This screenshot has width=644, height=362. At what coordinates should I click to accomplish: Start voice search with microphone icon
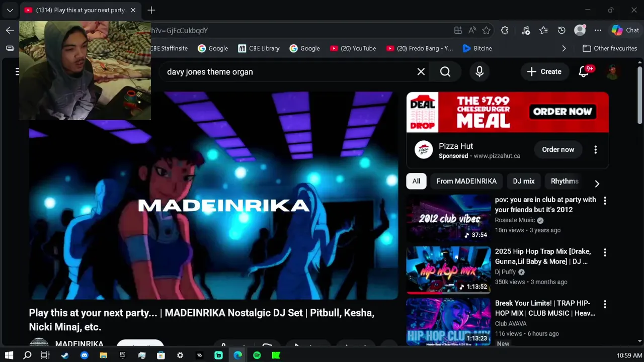(479, 72)
